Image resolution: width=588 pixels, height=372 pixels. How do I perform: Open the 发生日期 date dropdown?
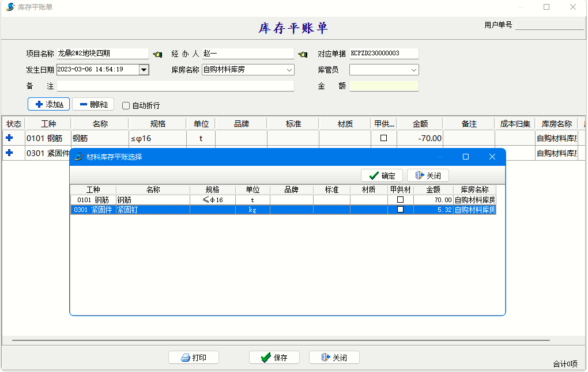(x=144, y=70)
